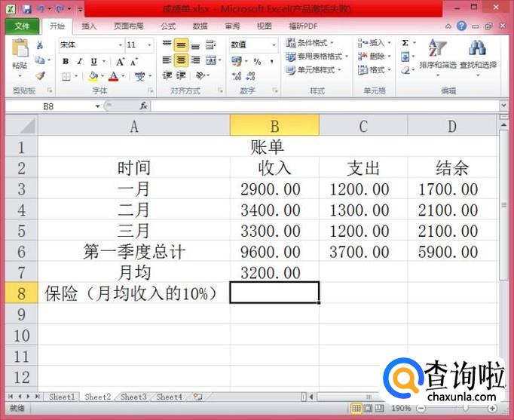The image size is (514, 420).
Task: Click the Increase Font Size icon
Action: (x=120, y=61)
